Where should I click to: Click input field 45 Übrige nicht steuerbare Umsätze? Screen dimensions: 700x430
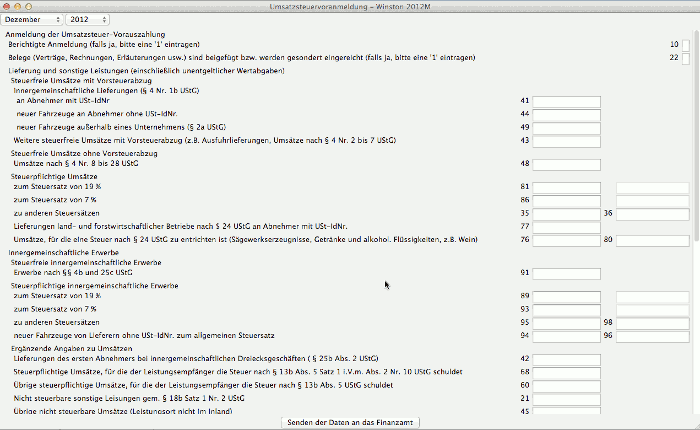coord(567,411)
